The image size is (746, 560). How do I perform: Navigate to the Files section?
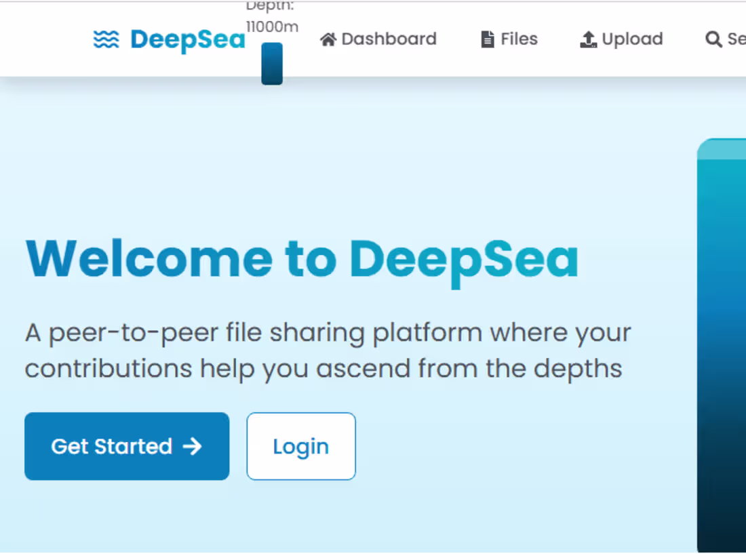(509, 39)
